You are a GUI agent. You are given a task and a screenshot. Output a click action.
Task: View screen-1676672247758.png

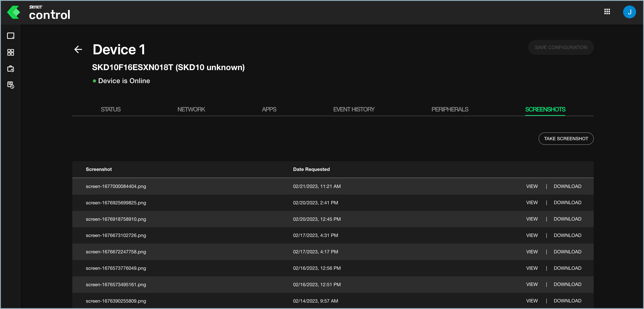532,251
